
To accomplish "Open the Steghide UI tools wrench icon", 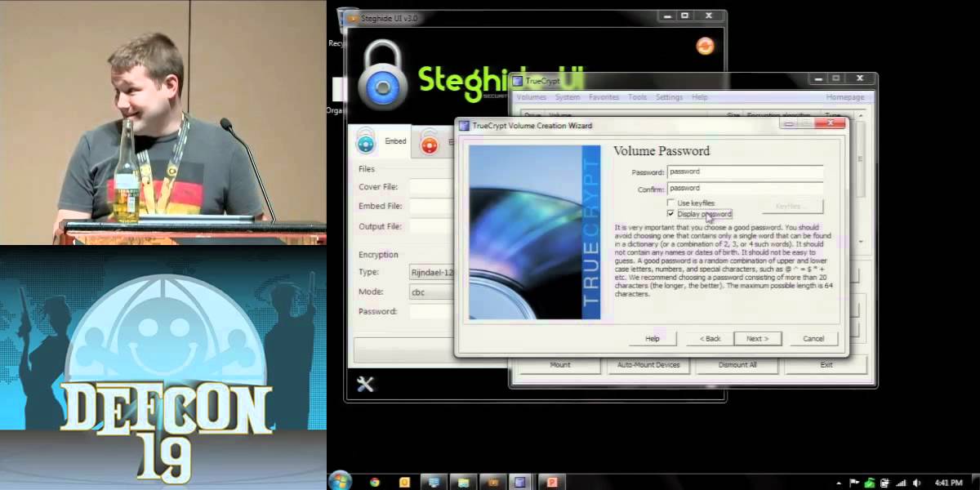I will 365,384.
